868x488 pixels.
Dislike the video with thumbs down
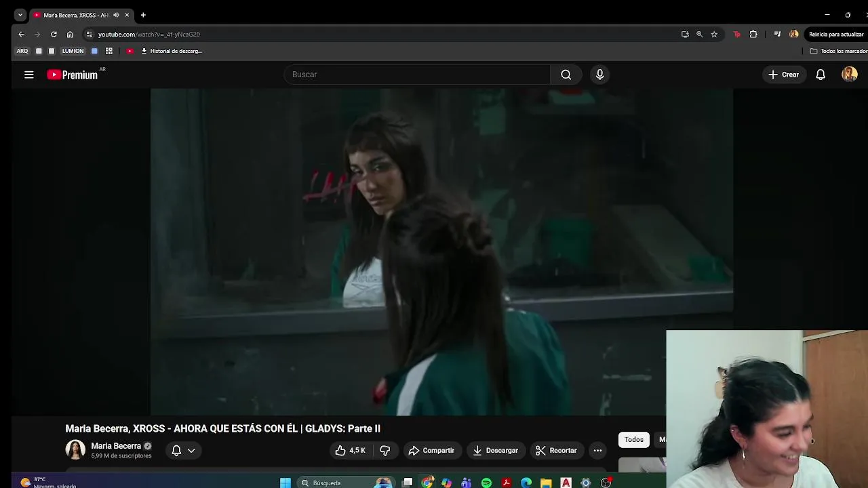384,450
